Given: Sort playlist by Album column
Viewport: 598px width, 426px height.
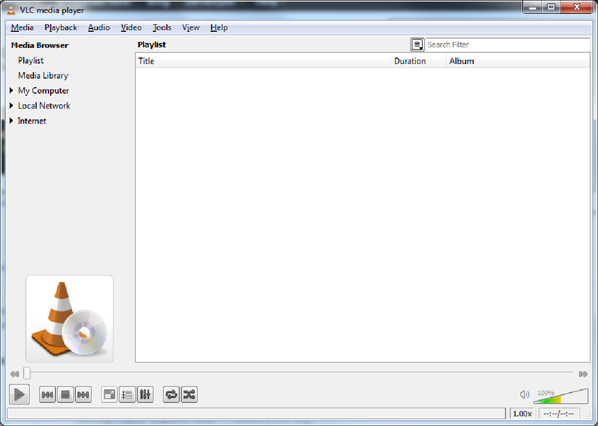Looking at the screenshot, I should [518, 61].
